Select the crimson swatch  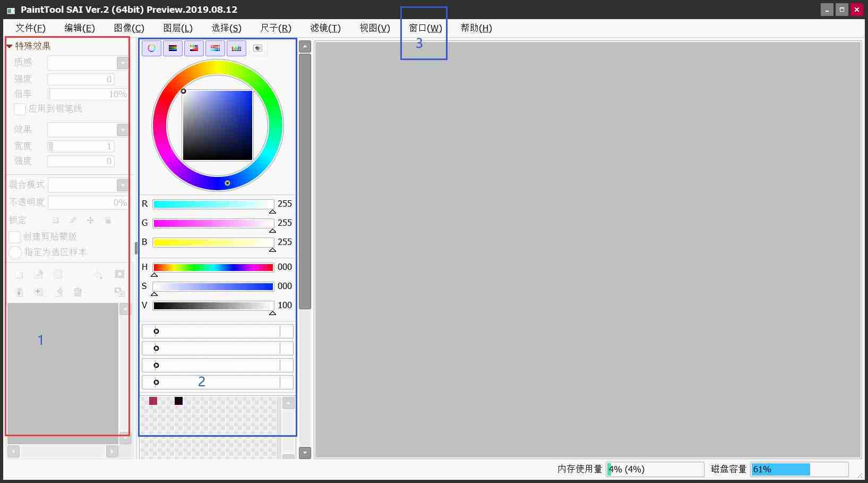coord(153,401)
